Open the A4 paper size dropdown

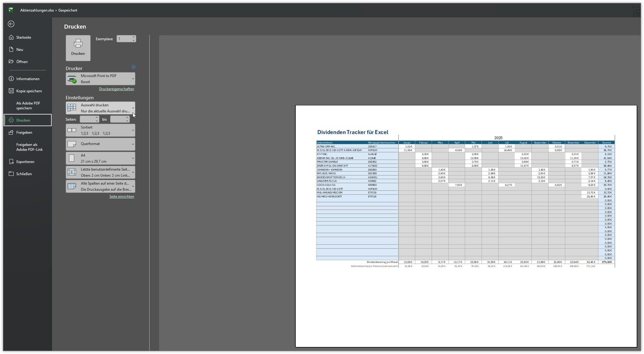coord(100,158)
